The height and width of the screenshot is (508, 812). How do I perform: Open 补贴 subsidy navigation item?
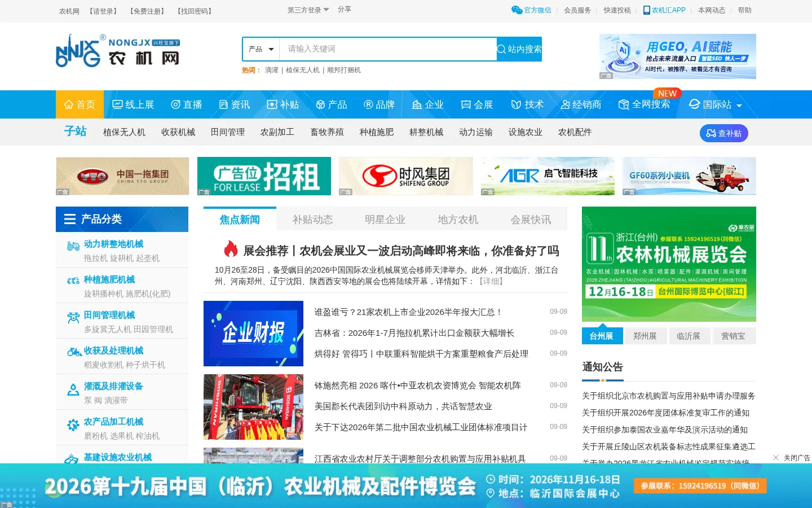(283, 104)
